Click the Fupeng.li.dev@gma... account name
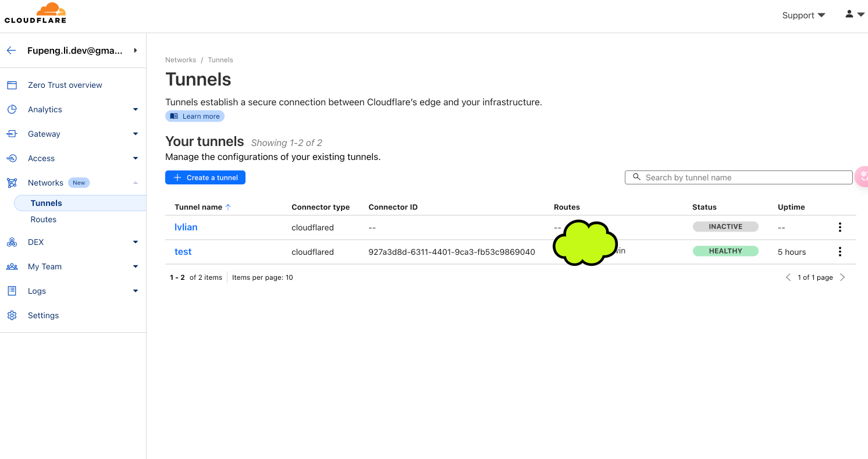Screen dimensions: 868x459 pyautogui.click(x=75, y=51)
